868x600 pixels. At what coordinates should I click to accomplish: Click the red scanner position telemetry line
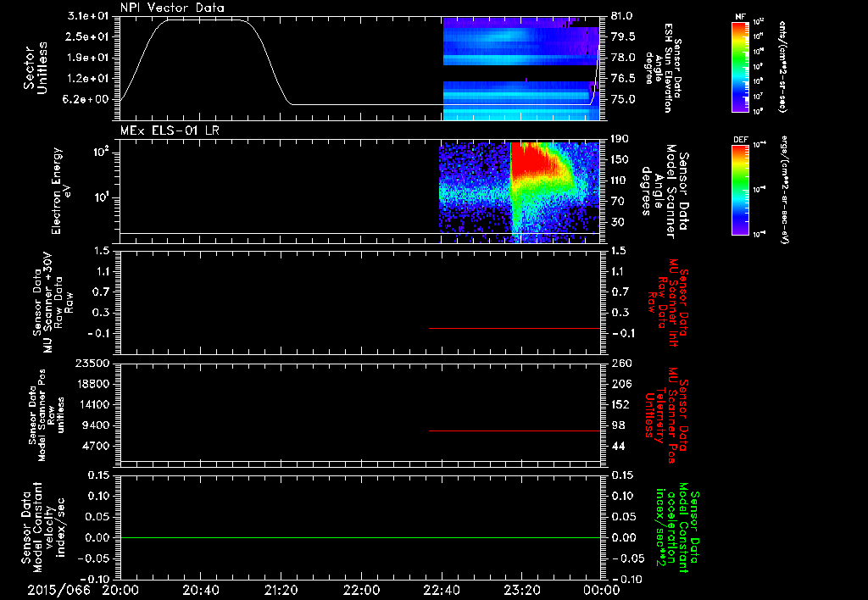pos(515,431)
